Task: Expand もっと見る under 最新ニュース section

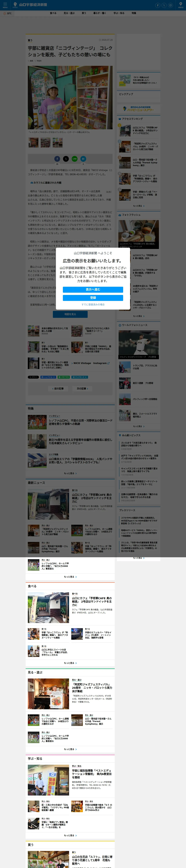Action: (70, 577)
